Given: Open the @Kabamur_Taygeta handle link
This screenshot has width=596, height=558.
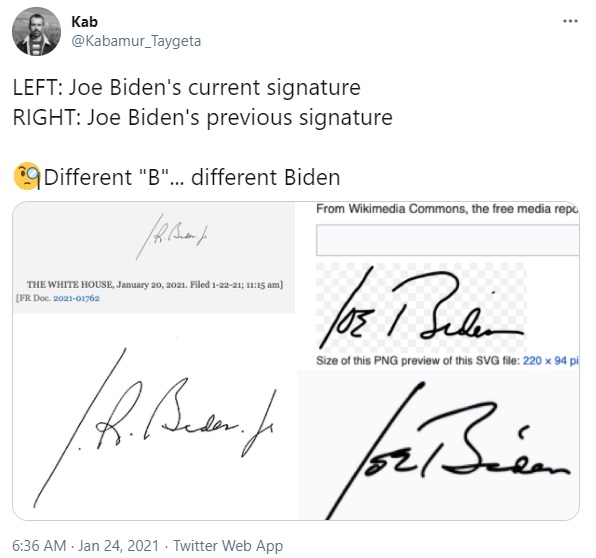Looking at the screenshot, I should 136,41.
